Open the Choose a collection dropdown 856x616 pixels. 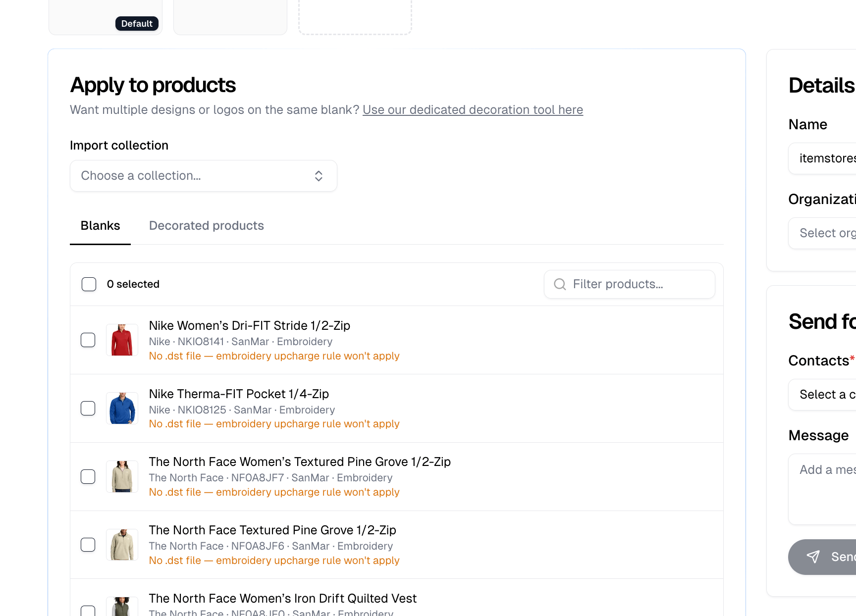[x=204, y=176]
